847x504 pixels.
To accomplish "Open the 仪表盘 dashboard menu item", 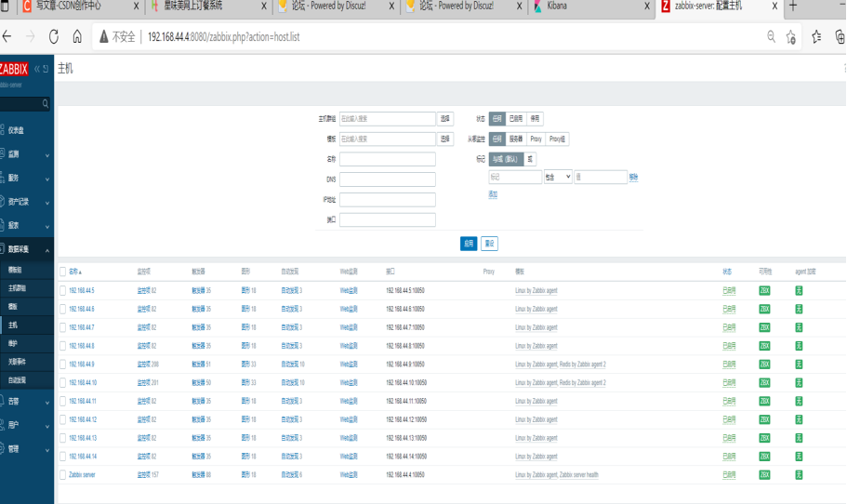I will [x=16, y=130].
